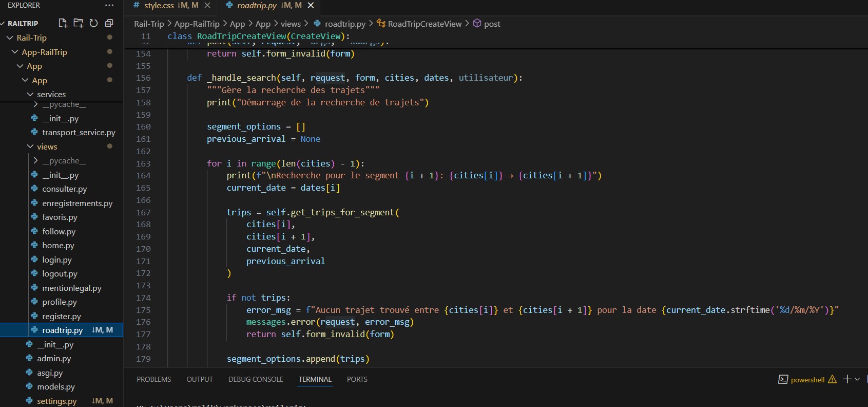
Task: Click get_trips_for_segment call on line 167
Action: 342,212
